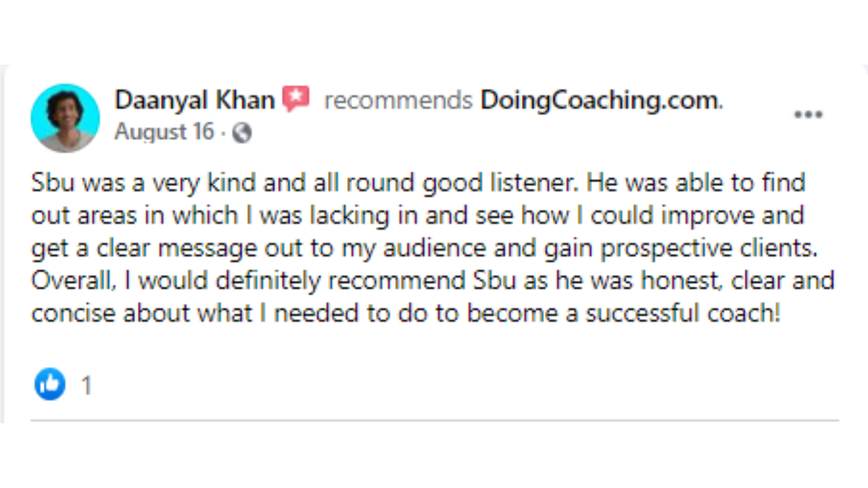Click the blue thumbs-up like reaction icon

50,384
